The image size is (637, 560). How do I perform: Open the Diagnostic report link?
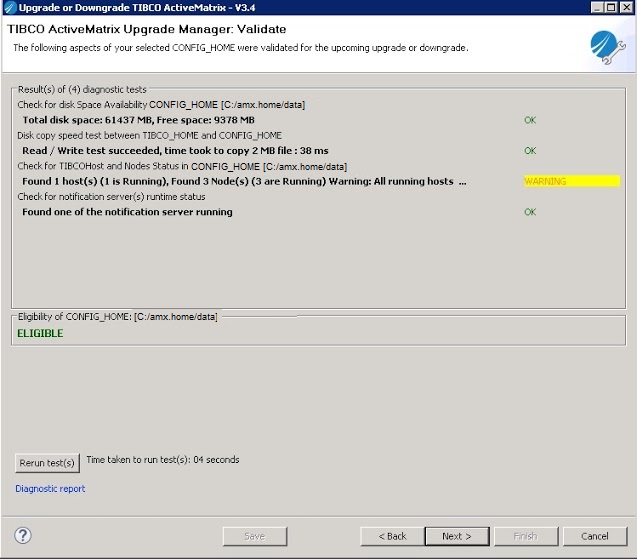[x=50, y=488]
